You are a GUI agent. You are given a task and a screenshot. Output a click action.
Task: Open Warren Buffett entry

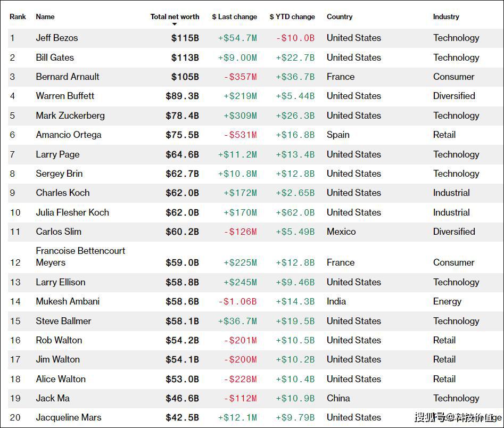(x=65, y=96)
